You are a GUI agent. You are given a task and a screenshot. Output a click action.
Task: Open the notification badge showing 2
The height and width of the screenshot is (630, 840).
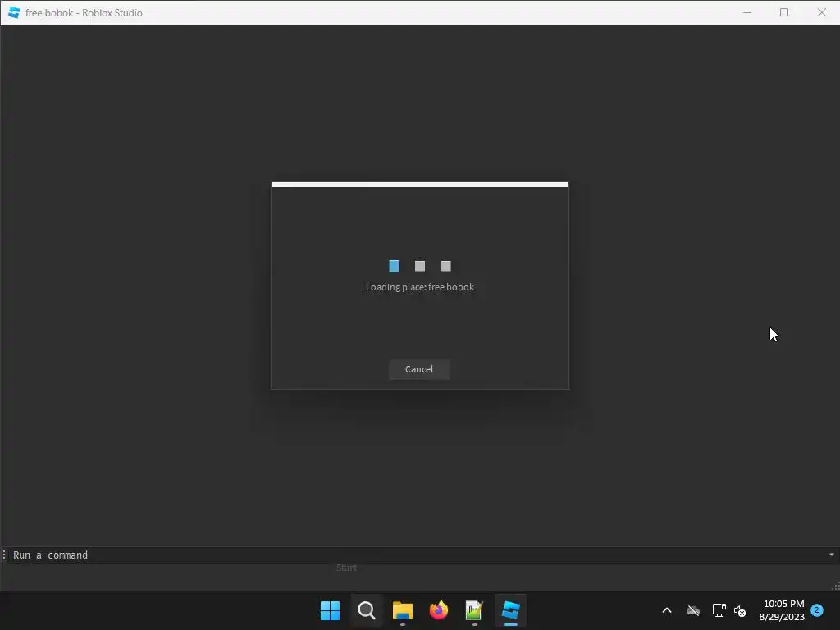(x=817, y=609)
